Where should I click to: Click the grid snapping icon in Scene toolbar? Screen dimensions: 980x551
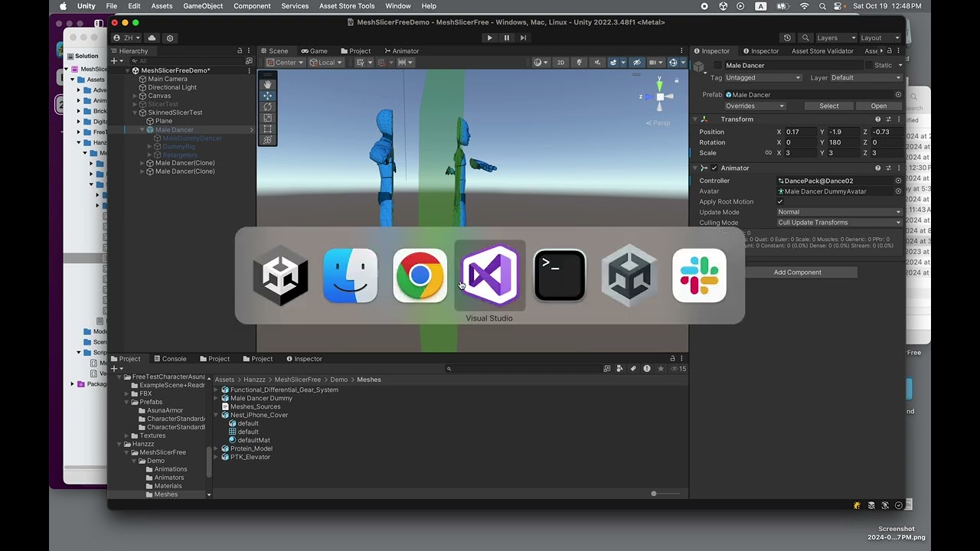(x=383, y=63)
